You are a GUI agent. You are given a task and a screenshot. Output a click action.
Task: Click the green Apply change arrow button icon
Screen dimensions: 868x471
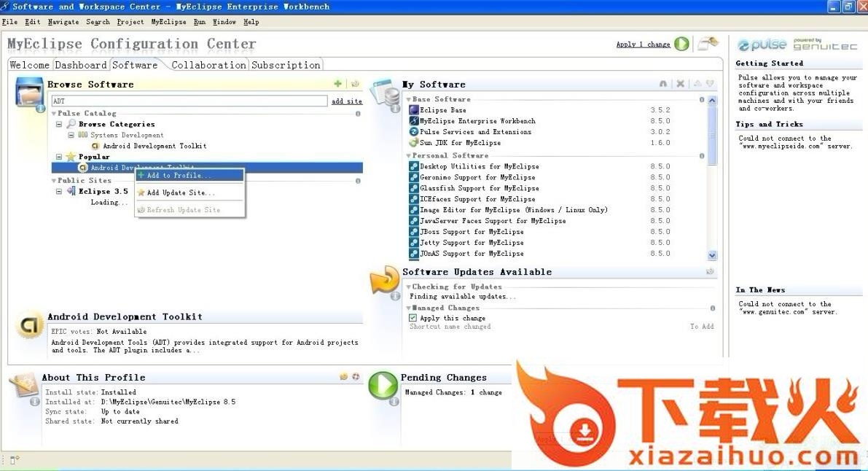click(x=682, y=44)
